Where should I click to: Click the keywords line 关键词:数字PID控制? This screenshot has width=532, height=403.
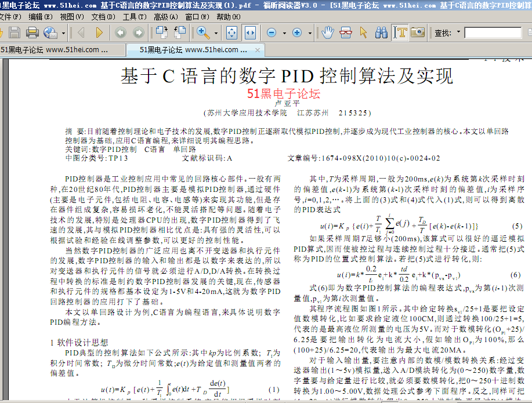101,149
